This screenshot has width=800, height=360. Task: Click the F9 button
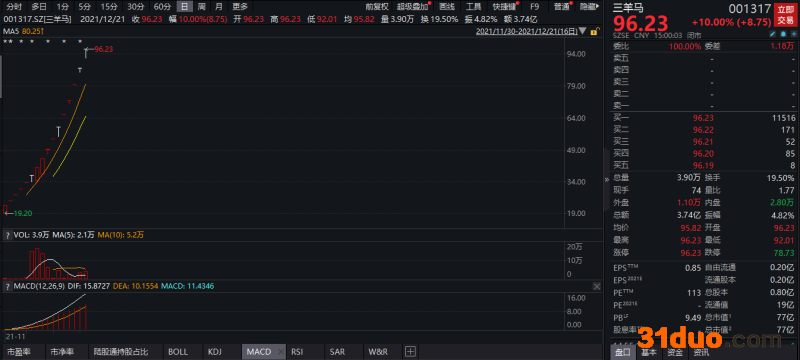point(534,7)
